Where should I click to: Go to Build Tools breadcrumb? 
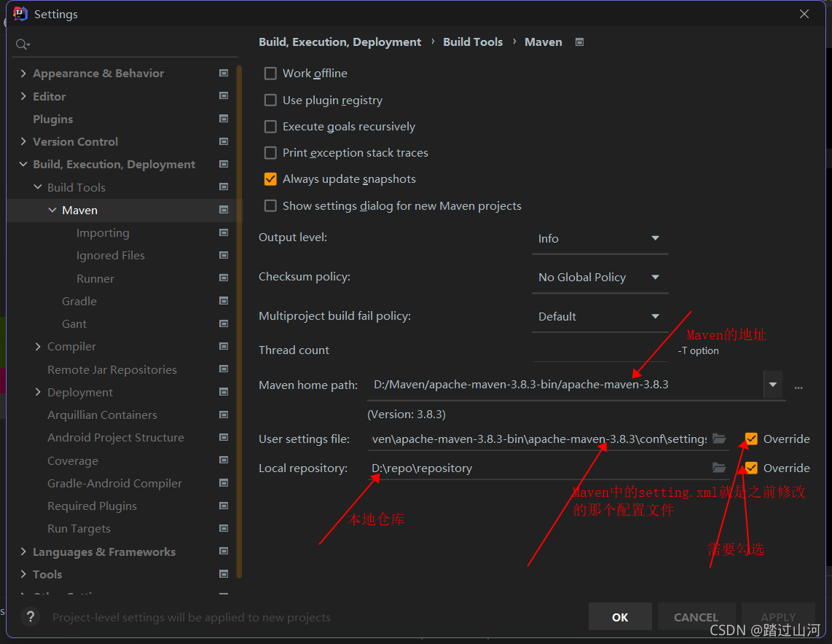[x=473, y=42]
